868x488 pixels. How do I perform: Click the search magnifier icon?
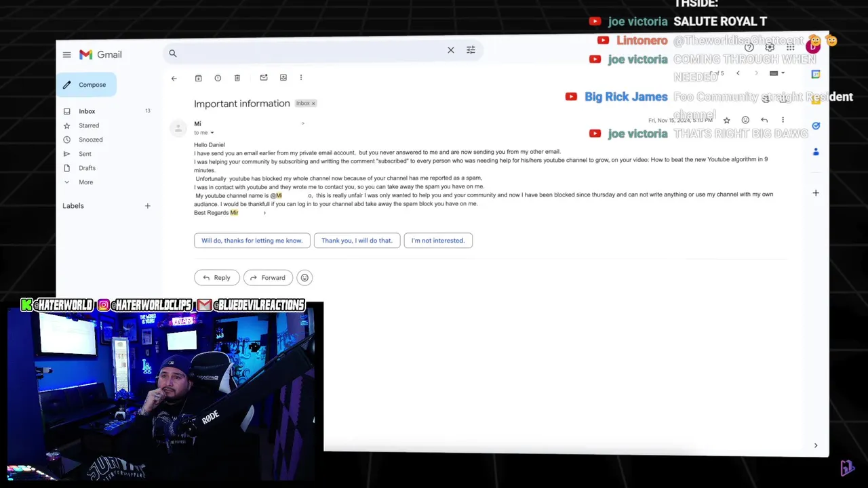[x=173, y=54]
